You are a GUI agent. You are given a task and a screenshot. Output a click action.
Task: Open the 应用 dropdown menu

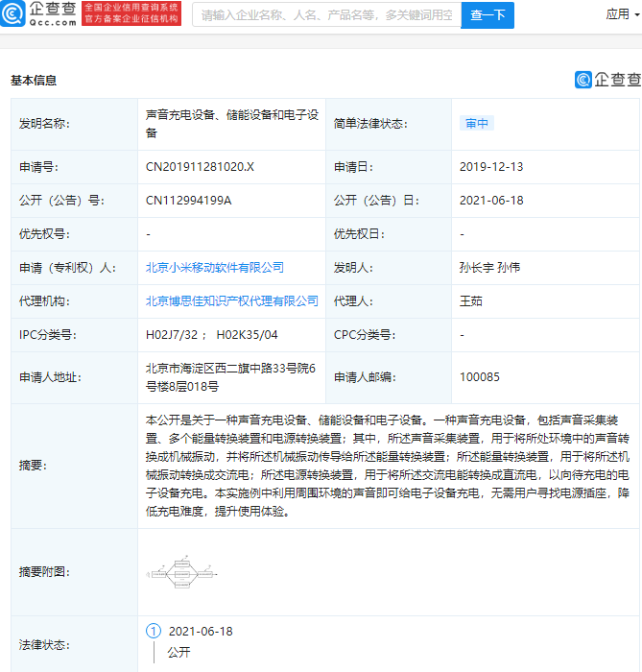click(623, 14)
